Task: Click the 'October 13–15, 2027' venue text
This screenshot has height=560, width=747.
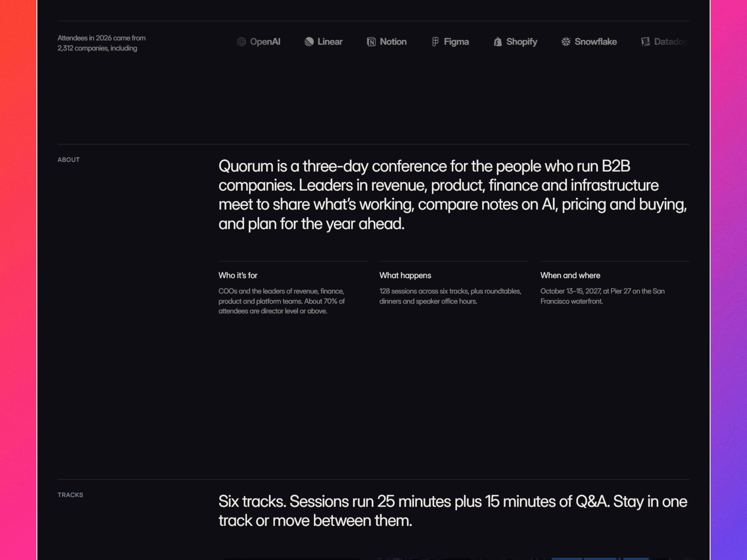Action: tap(603, 296)
